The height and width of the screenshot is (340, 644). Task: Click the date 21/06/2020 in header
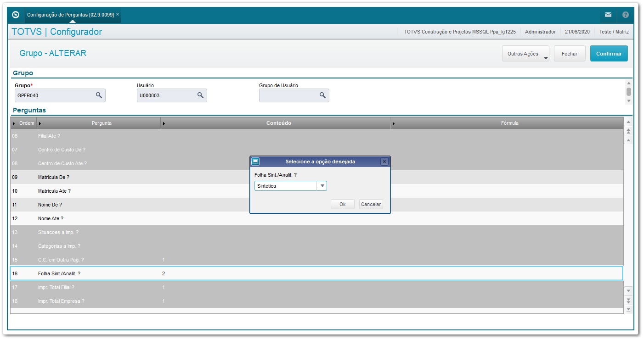point(577,32)
